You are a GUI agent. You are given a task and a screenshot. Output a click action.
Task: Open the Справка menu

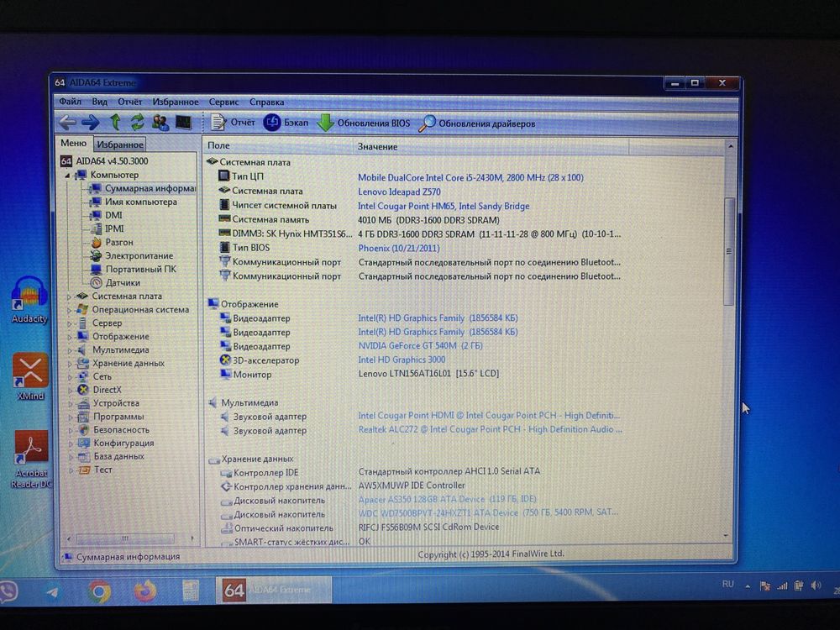[266, 102]
